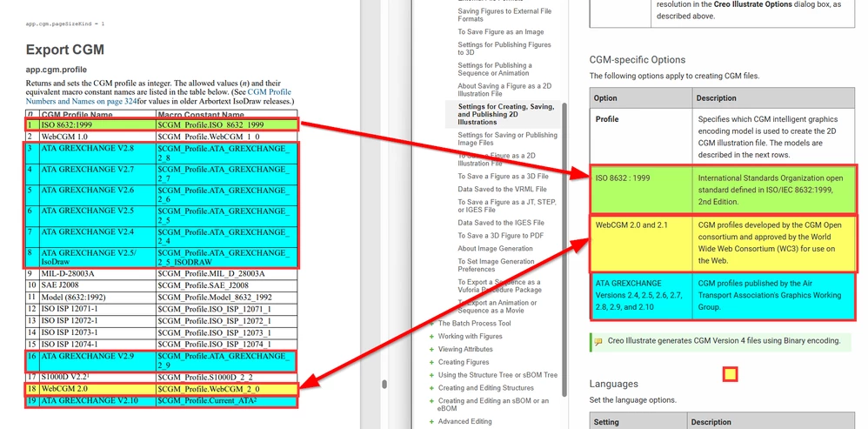Click '$CGM_Profile.Current_ATA' macro constant cell
The height and width of the screenshot is (429, 868).
click(226, 401)
